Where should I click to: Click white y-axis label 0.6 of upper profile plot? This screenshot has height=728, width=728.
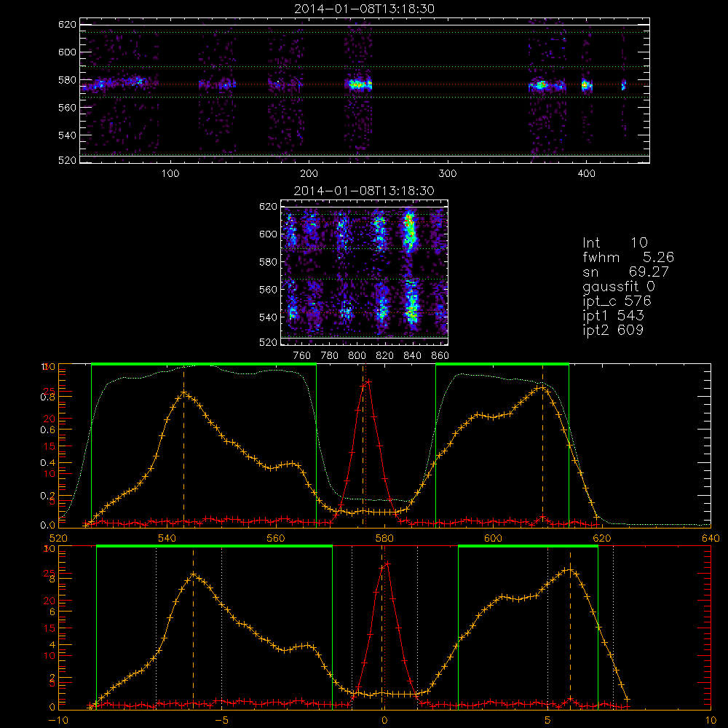click(48, 430)
